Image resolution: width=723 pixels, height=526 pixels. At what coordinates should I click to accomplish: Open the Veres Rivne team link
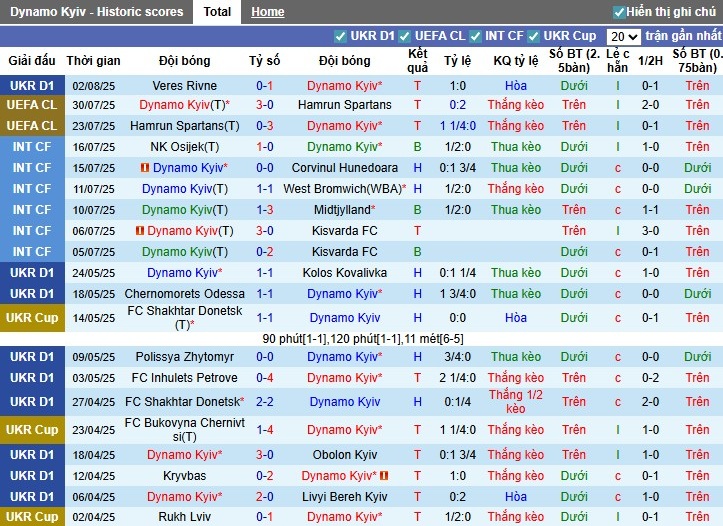pos(184,86)
